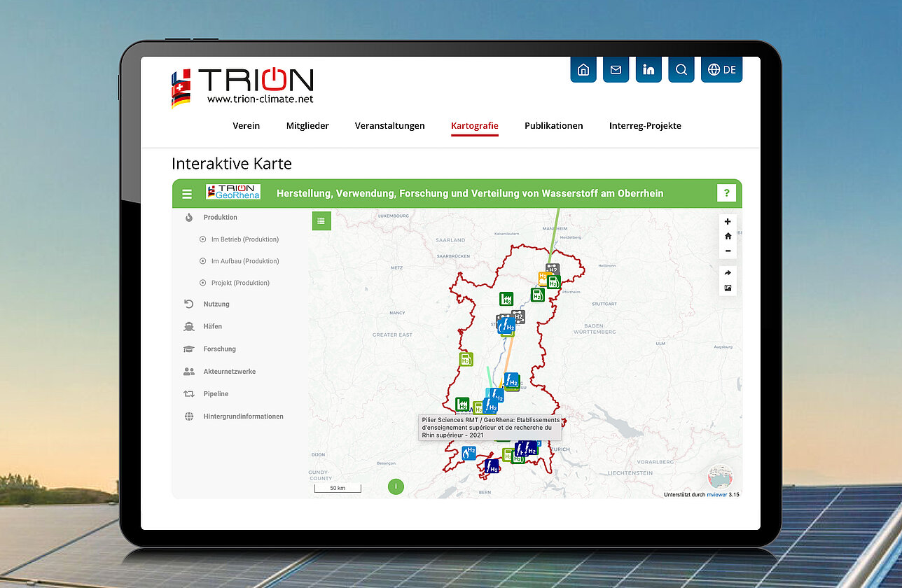Select the Häfen ship icon
Screen dimensions: 902x588
point(189,326)
